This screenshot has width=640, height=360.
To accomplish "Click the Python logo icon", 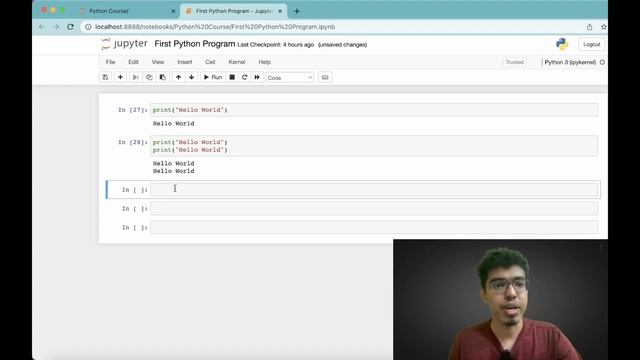I will coord(562,44).
